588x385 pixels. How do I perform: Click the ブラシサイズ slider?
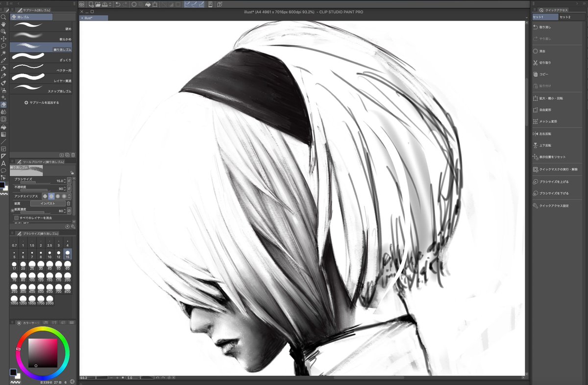point(35,182)
